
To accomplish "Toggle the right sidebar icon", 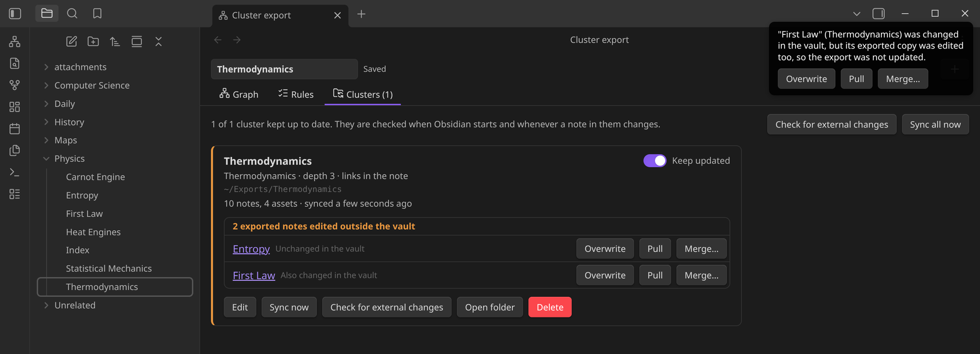I will (878, 14).
